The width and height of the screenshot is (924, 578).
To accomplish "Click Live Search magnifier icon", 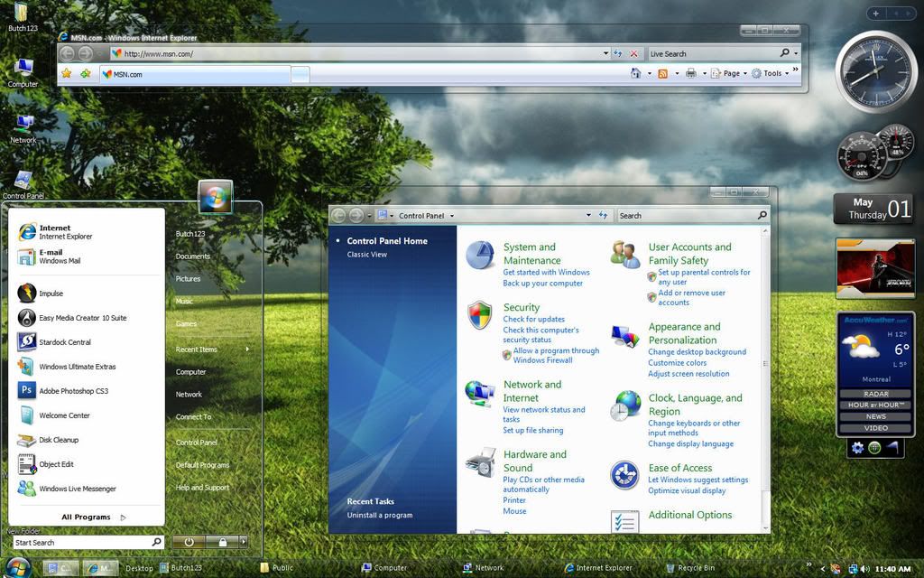I will pos(784,53).
